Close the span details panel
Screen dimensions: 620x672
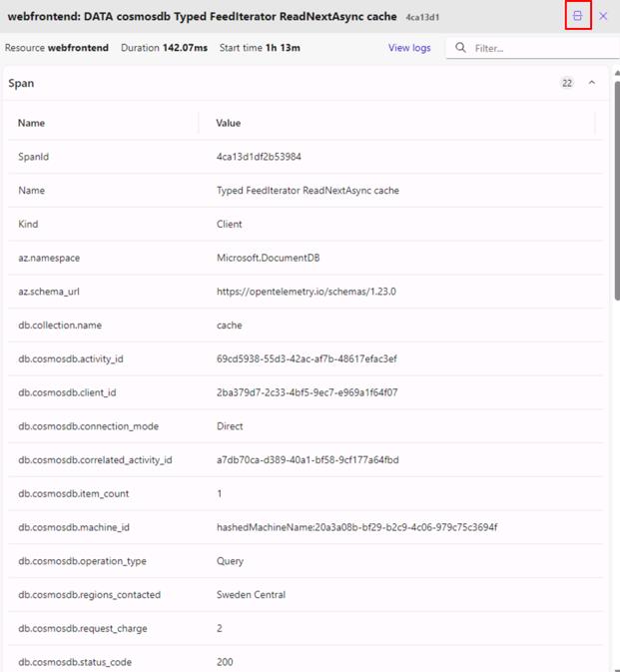coord(603,16)
